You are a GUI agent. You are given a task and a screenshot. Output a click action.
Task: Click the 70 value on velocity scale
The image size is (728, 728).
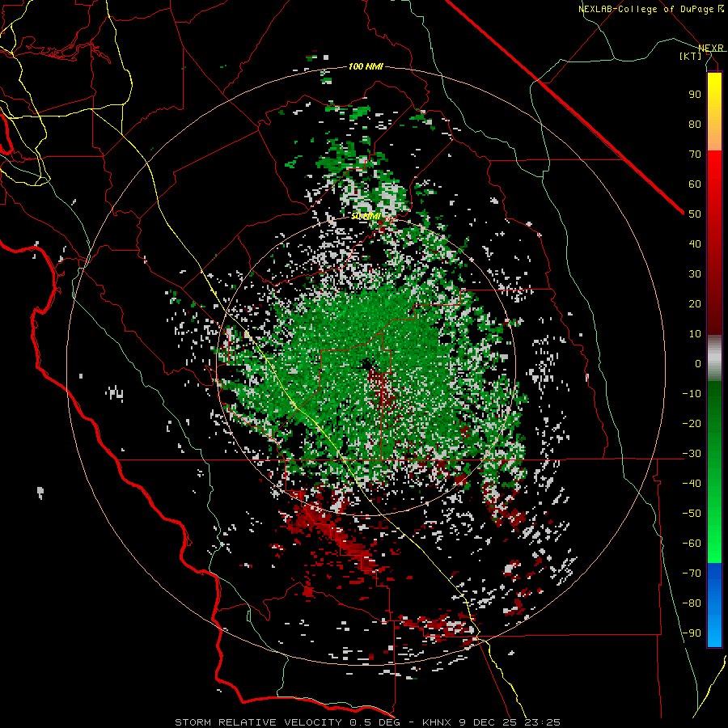(695, 154)
